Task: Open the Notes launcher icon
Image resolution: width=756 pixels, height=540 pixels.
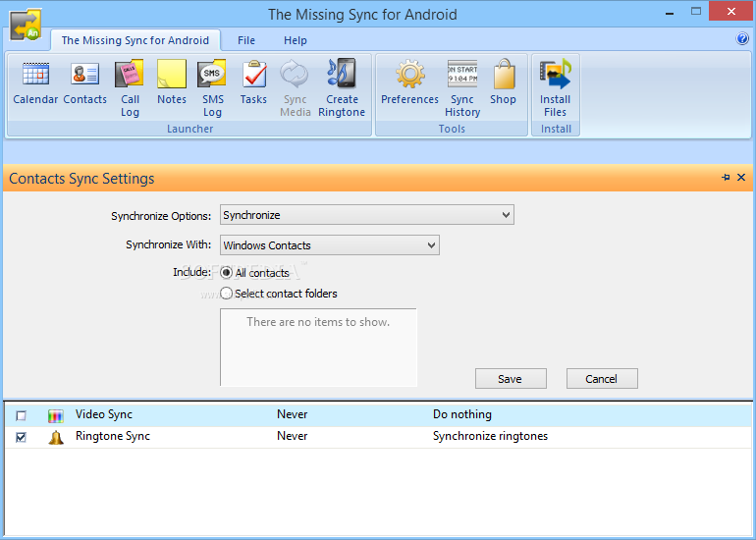Action: (172, 81)
